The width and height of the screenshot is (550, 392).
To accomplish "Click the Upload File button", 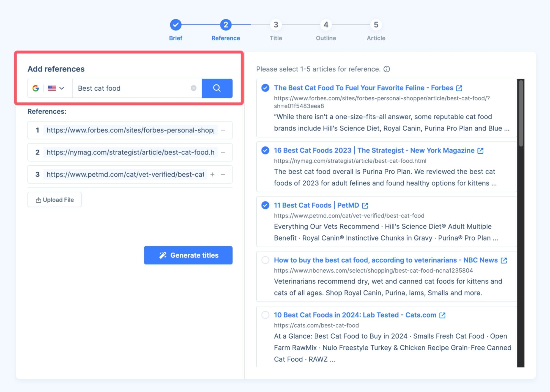I will [54, 200].
